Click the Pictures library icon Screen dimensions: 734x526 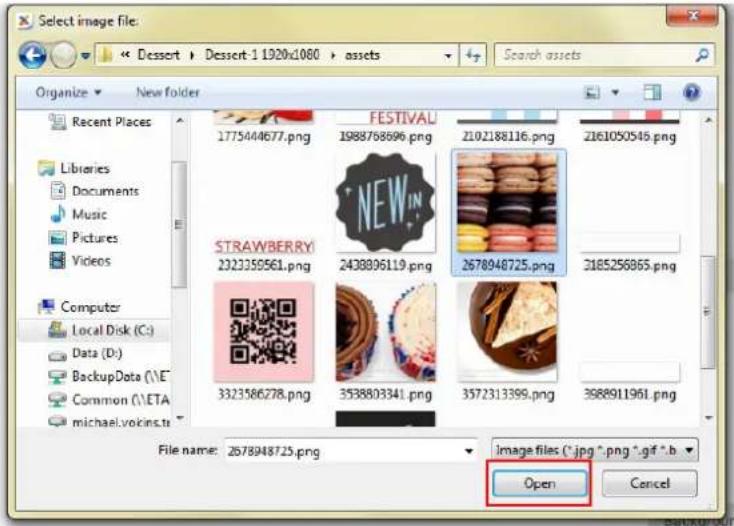point(58,238)
